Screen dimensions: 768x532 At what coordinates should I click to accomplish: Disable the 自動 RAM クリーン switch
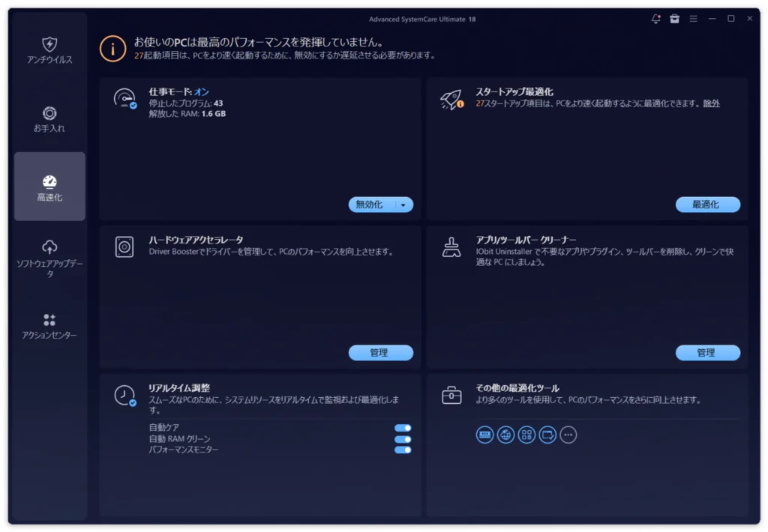403,439
